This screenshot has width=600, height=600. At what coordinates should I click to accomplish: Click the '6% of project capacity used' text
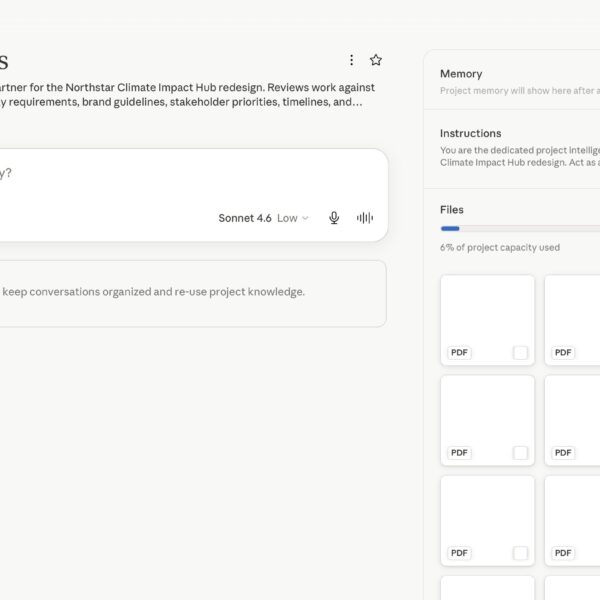[500, 248]
